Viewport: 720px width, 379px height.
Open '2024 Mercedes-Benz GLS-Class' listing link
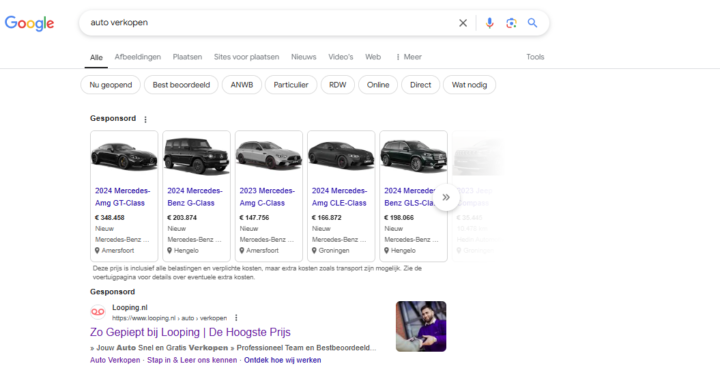pyautogui.click(x=410, y=197)
